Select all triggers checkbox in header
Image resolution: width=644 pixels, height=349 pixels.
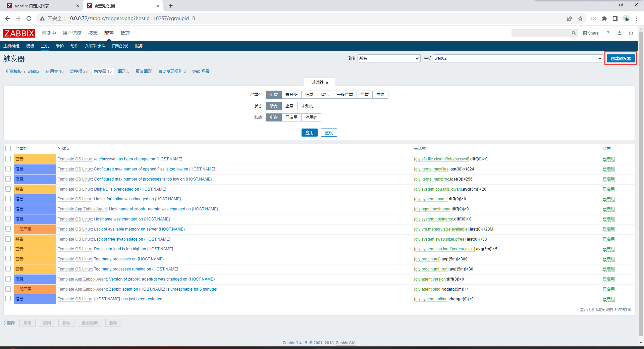pyautogui.click(x=8, y=148)
